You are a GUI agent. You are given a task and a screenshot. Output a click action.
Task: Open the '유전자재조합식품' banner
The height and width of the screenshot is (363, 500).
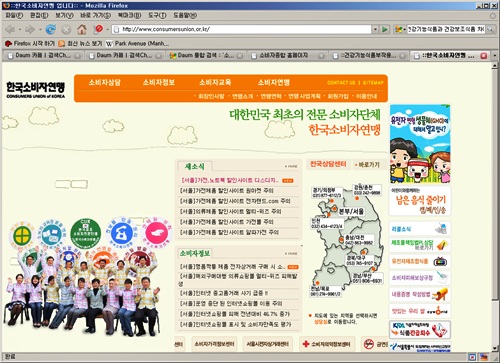tap(420, 261)
